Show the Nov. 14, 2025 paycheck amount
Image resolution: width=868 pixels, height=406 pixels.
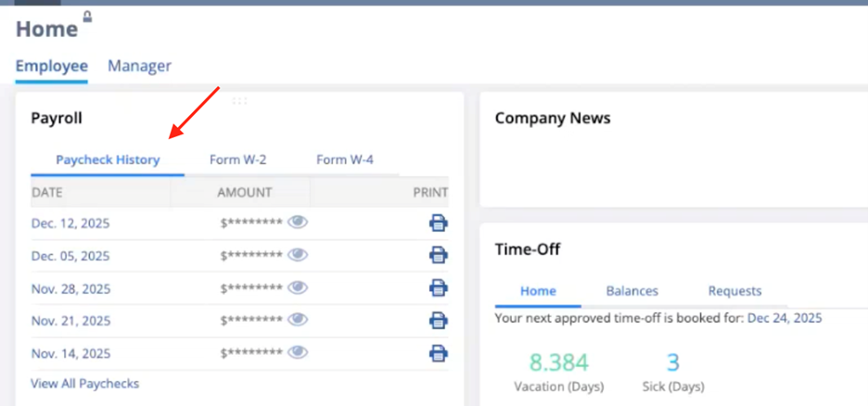[298, 353]
